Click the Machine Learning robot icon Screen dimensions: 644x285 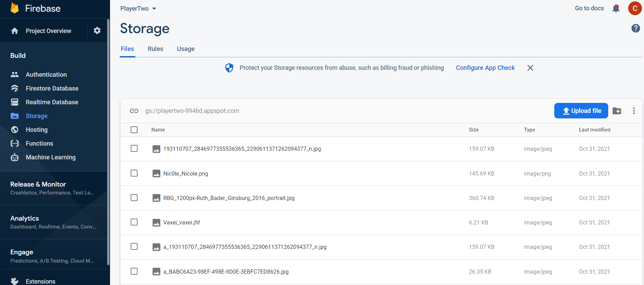coord(14,157)
